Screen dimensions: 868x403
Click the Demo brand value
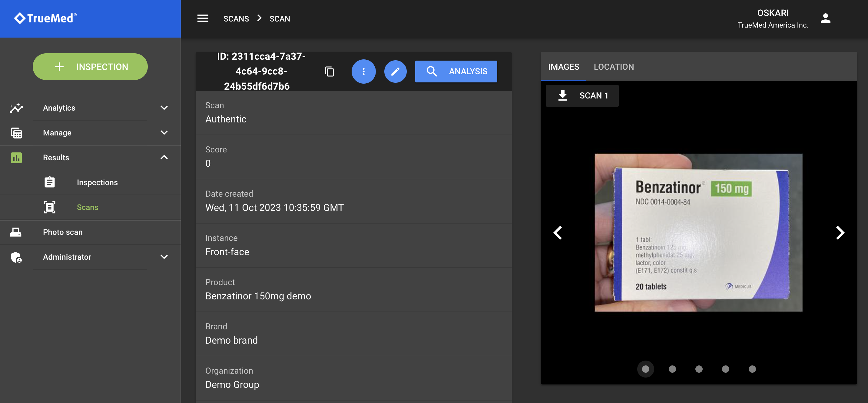[231, 340]
